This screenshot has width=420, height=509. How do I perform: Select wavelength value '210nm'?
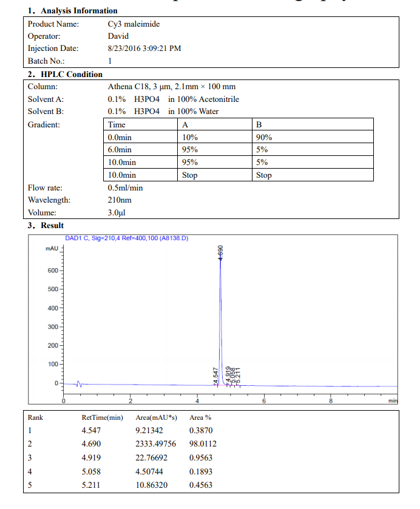pyautogui.click(x=120, y=200)
